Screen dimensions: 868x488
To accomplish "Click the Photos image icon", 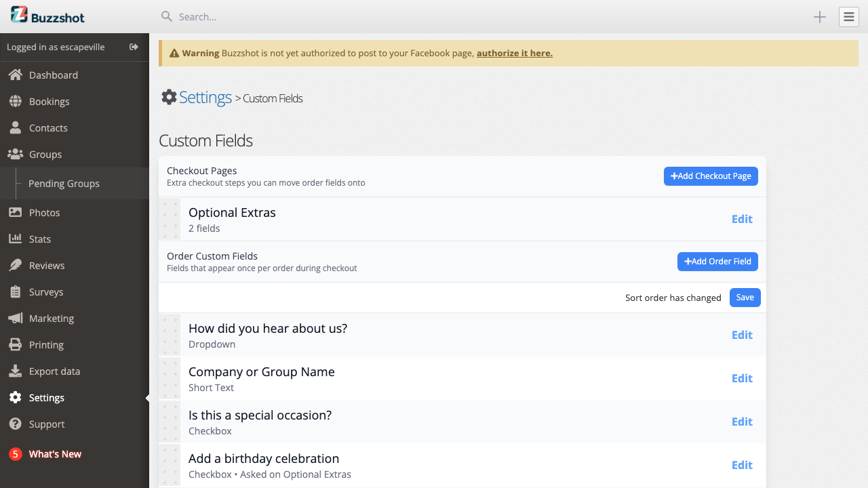I will 15,212.
